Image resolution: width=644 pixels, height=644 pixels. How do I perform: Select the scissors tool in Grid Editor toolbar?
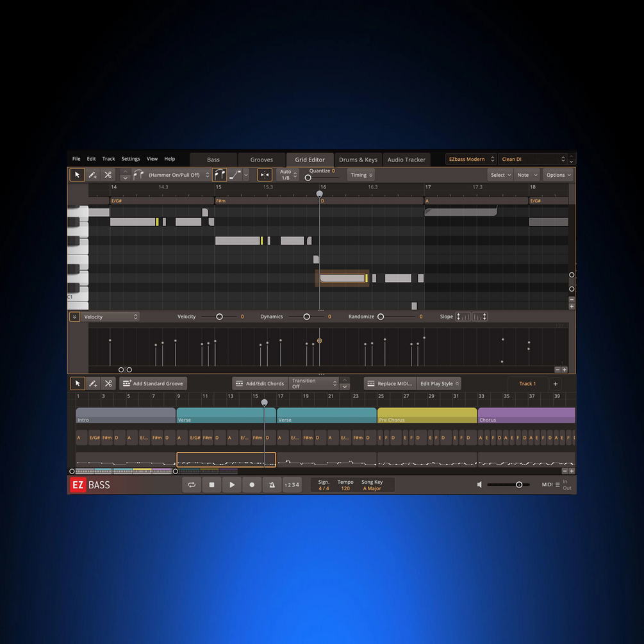[x=108, y=175]
